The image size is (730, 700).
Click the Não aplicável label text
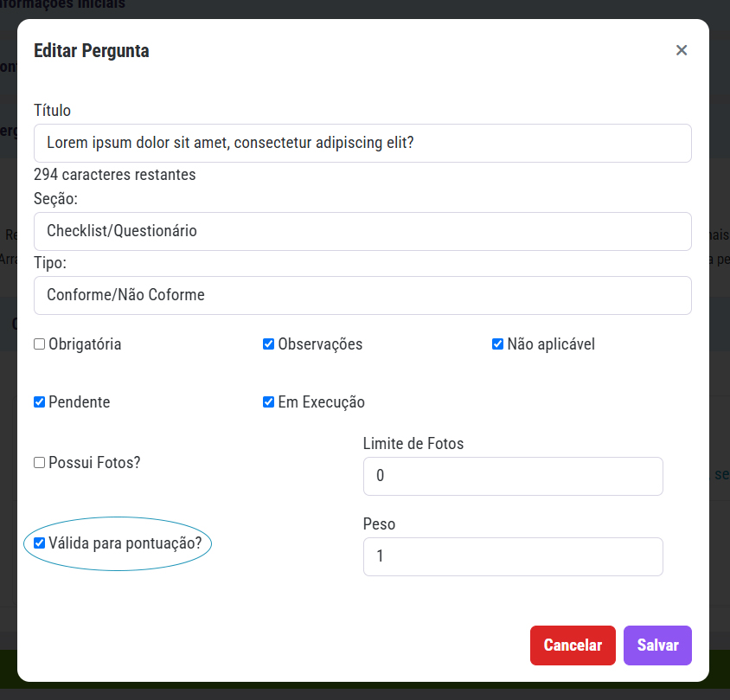551,344
